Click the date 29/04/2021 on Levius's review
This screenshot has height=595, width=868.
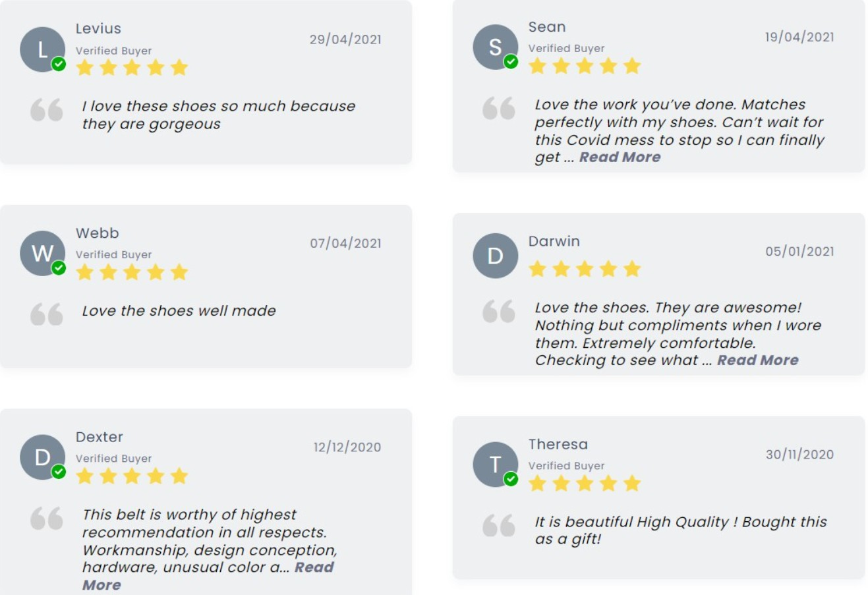(345, 40)
